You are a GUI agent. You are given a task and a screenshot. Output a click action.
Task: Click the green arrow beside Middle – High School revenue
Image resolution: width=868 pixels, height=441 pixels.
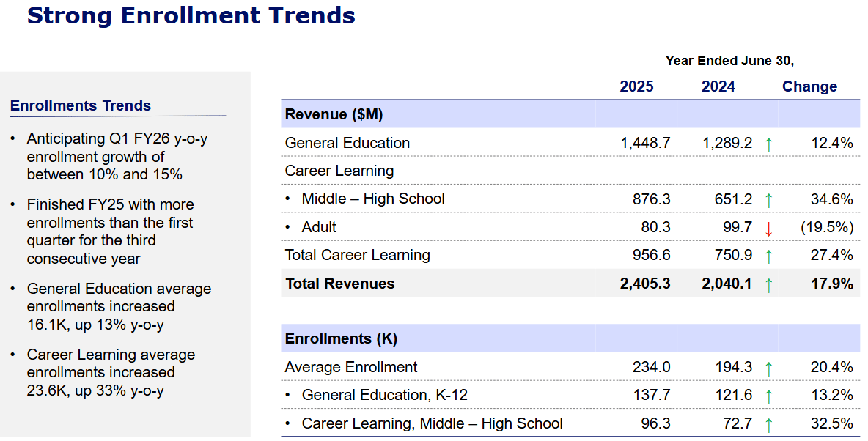click(x=768, y=200)
